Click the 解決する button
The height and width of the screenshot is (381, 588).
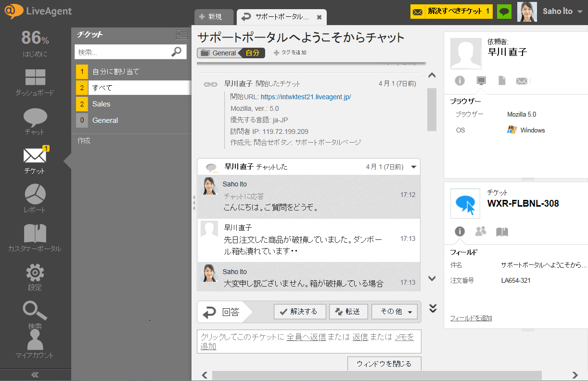tap(300, 312)
